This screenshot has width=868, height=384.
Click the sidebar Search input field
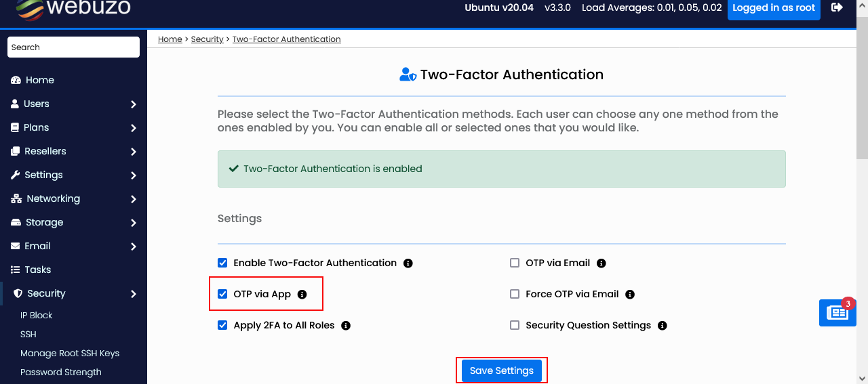click(73, 47)
